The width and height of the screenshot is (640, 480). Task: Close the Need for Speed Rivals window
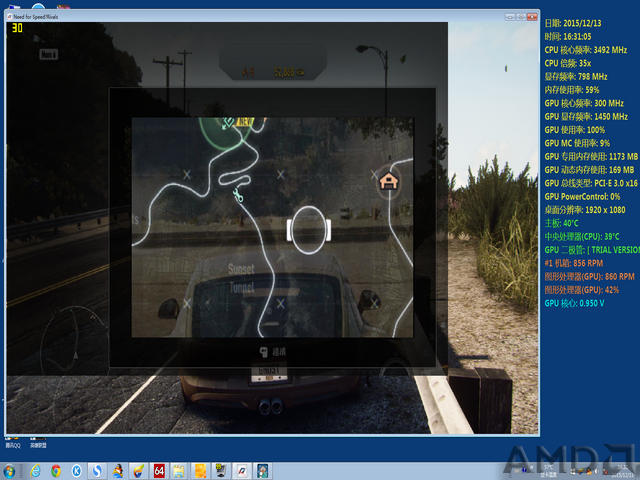(x=532, y=17)
